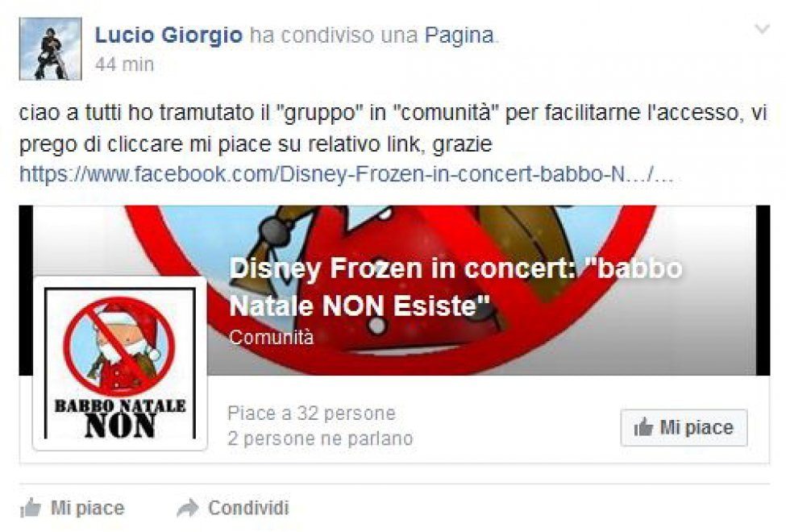
Task: Click the thumbs-up icon below the post
Action: coord(31,508)
